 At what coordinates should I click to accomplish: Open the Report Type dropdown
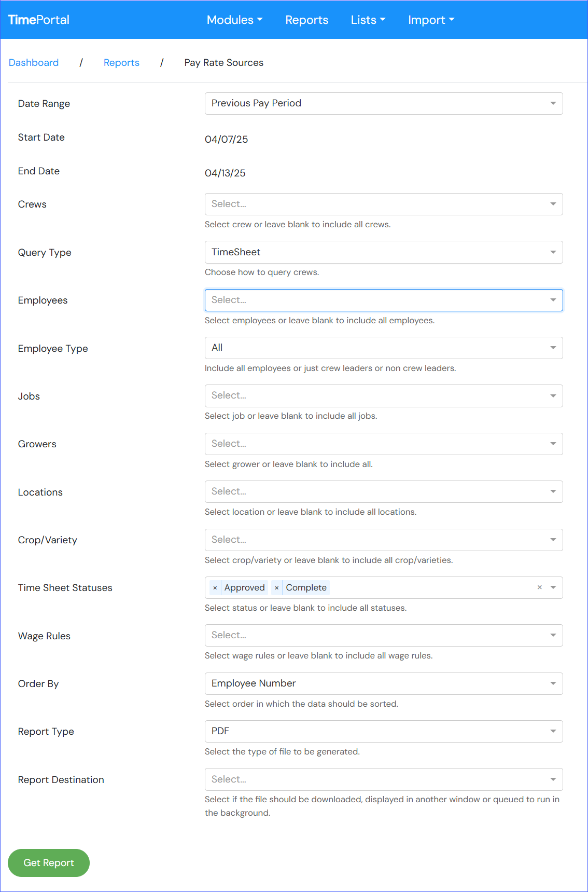pos(384,731)
